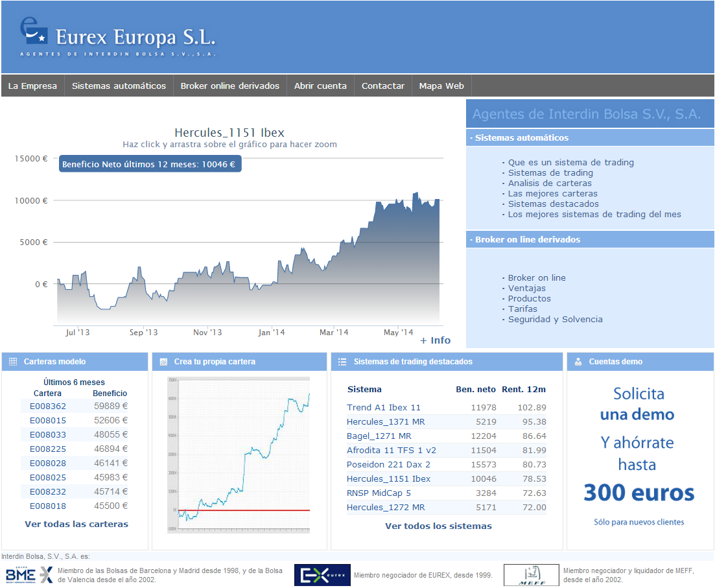Click the MEFF logo in the footer

532,575
